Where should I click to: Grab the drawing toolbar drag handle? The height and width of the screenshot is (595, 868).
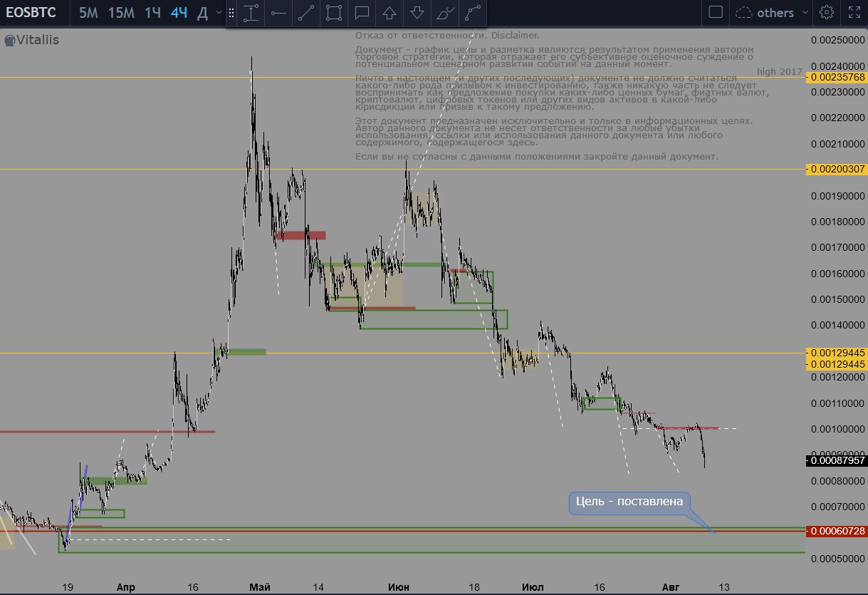coord(231,13)
